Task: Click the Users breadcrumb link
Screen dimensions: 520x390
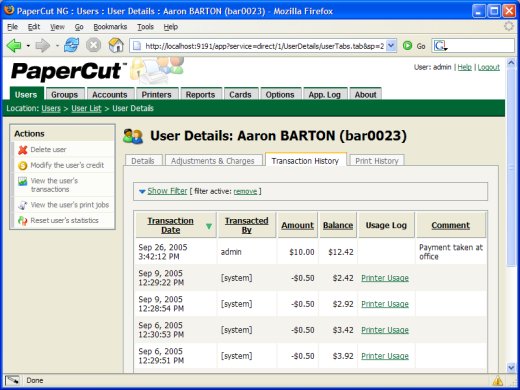Action: 51,108
